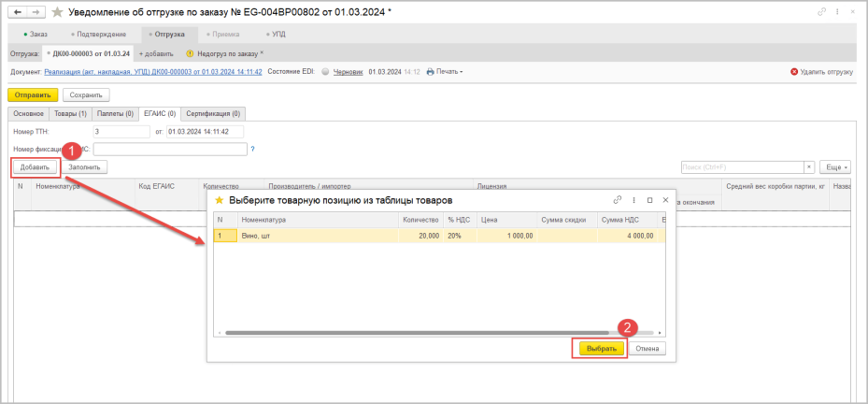Click the Лицензия column header
This screenshot has width=868, height=404.
point(492,187)
